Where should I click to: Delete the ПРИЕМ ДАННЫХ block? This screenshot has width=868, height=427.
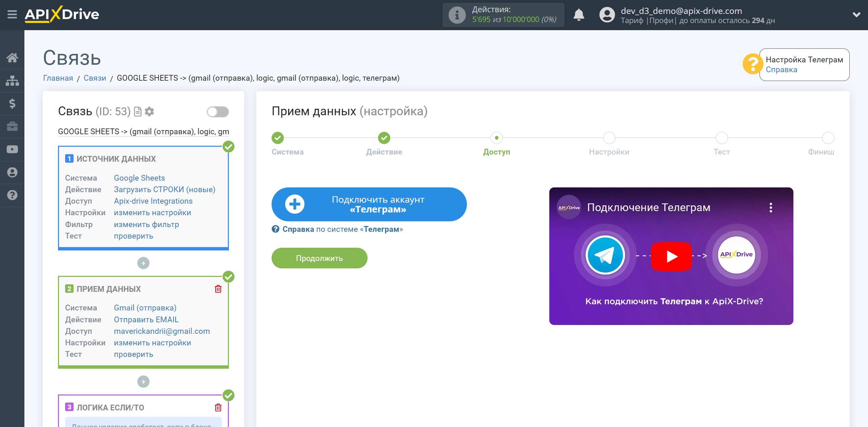tap(218, 289)
